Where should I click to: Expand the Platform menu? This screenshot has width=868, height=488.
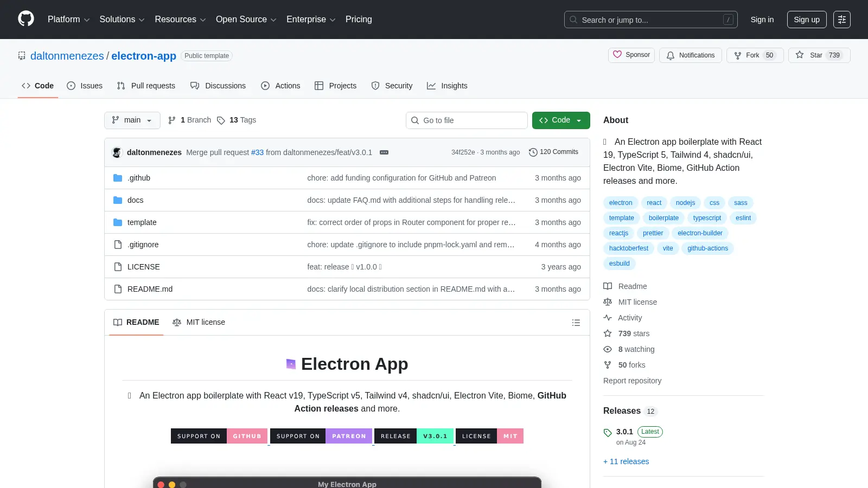[x=68, y=20]
